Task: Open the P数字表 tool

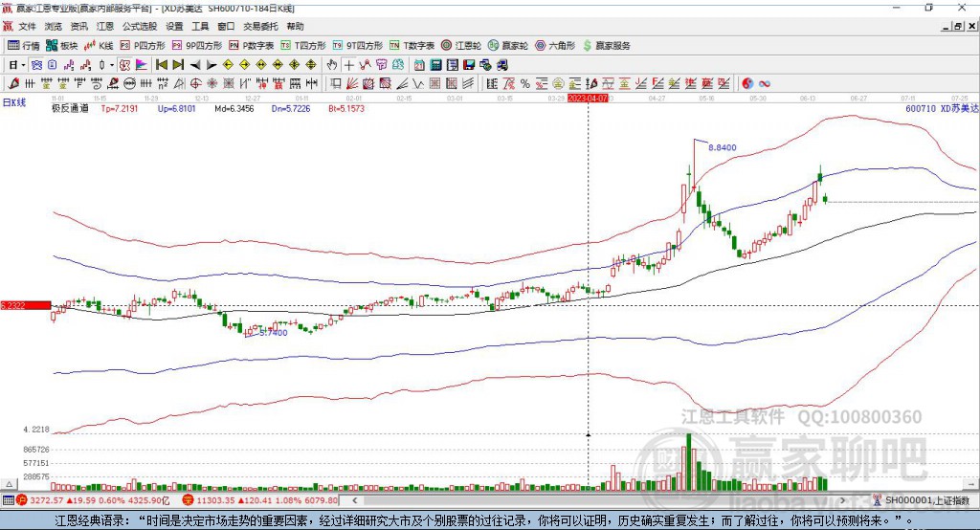Action: (x=252, y=46)
